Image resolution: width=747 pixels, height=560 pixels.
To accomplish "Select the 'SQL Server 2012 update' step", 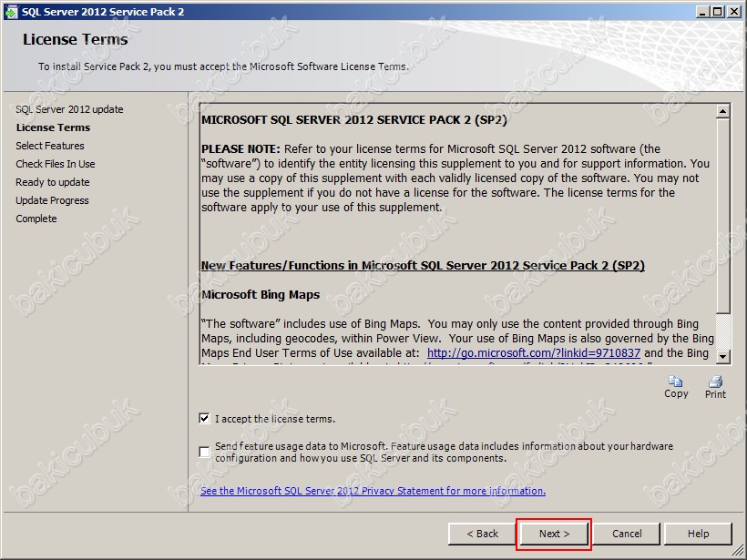I will click(69, 109).
